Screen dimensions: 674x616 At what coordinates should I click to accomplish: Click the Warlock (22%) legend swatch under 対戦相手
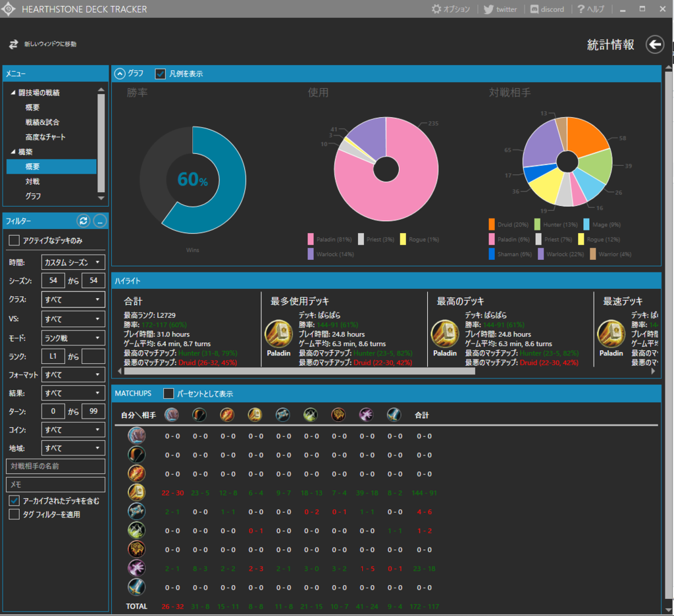(541, 254)
